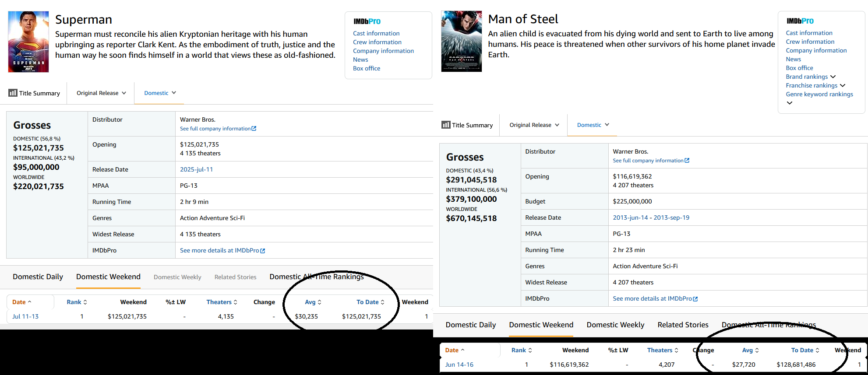Open the Jun 14-16 weekend link

coord(459,364)
